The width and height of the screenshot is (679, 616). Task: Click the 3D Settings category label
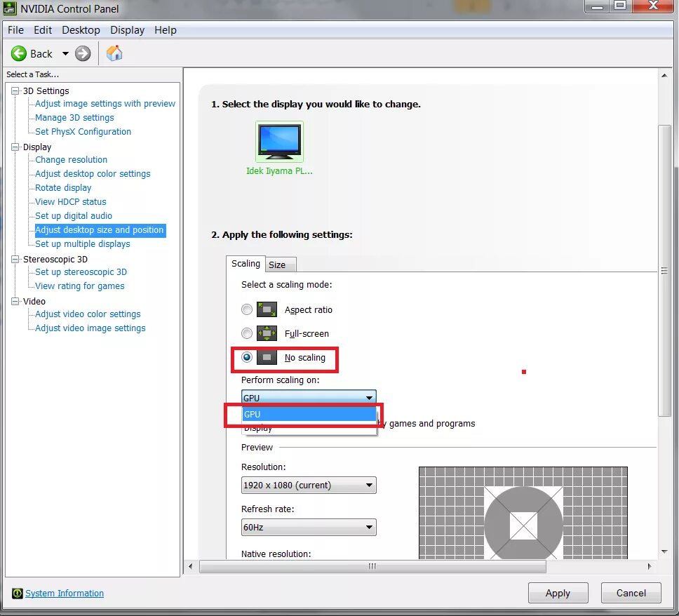point(46,91)
